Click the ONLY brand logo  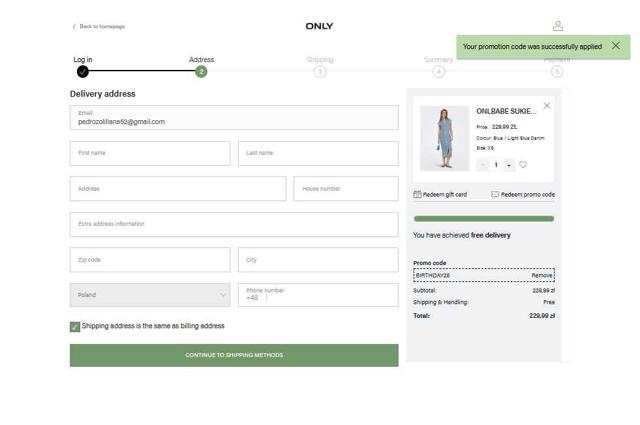[319, 26]
